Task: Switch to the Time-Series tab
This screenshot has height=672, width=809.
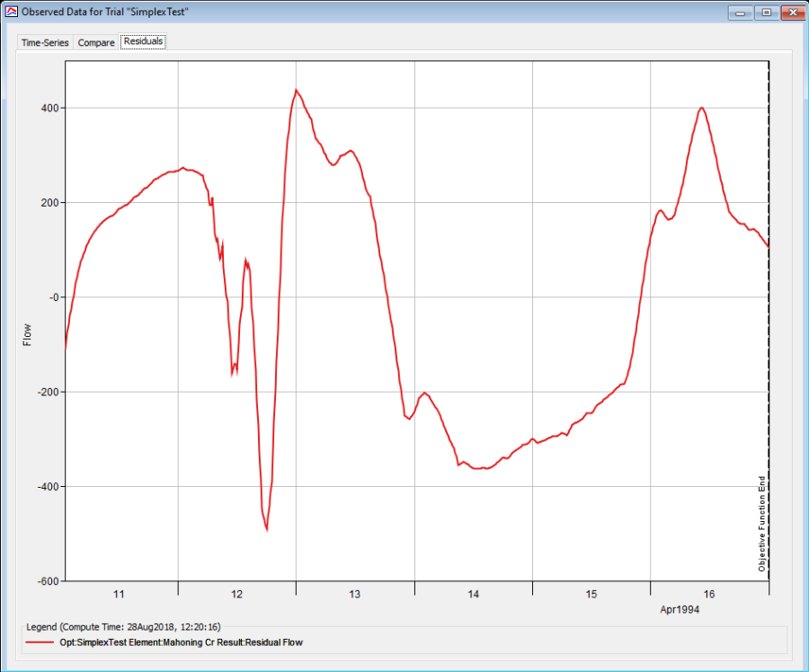Action: (x=45, y=42)
